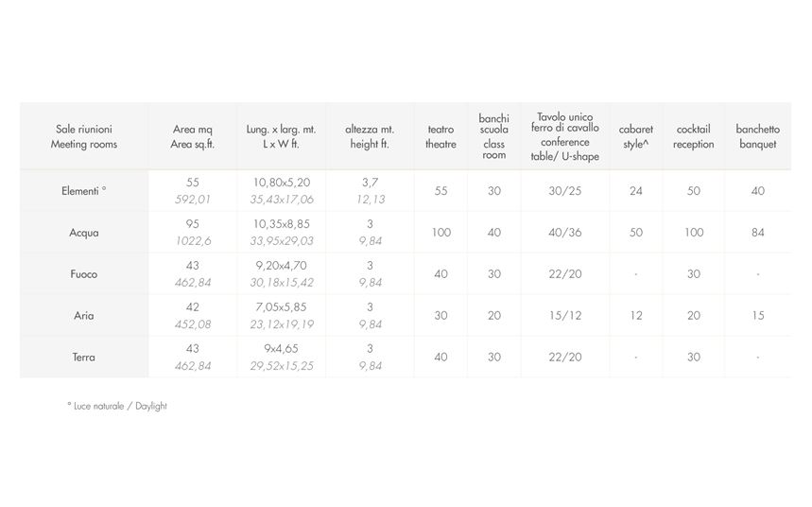
Task: Click the altezza mt. height header
Action: (x=370, y=136)
